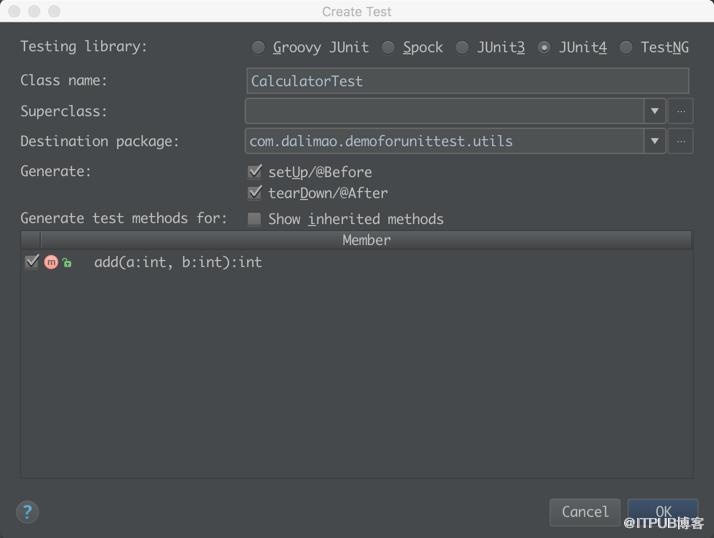Click the CalculatorTest class name field
The height and width of the screenshot is (538, 714).
pyautogui.click(x=468, y=81)
